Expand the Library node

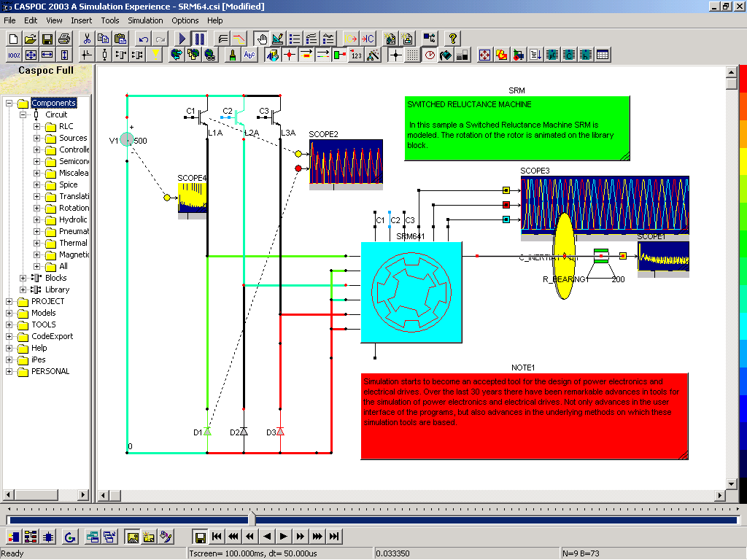[x=23, y=289]
